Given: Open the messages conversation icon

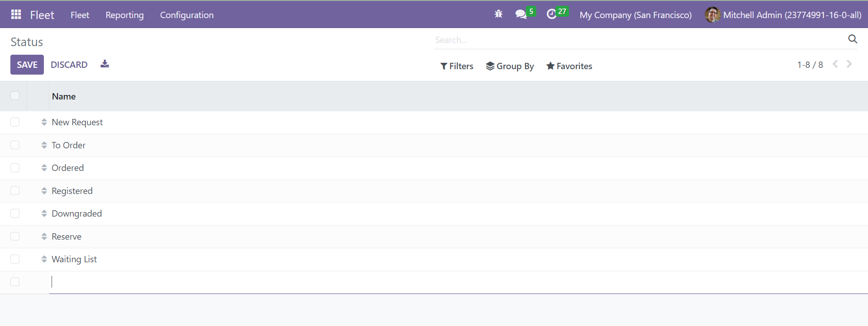Looking at the screenshot, I should pyautogui.click(x=521, y=14).
